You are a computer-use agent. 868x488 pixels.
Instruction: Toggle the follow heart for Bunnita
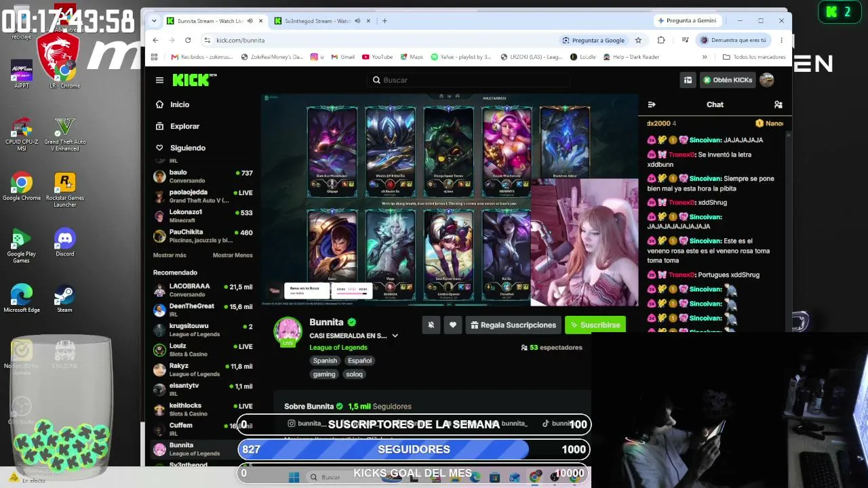pos(452,325)
